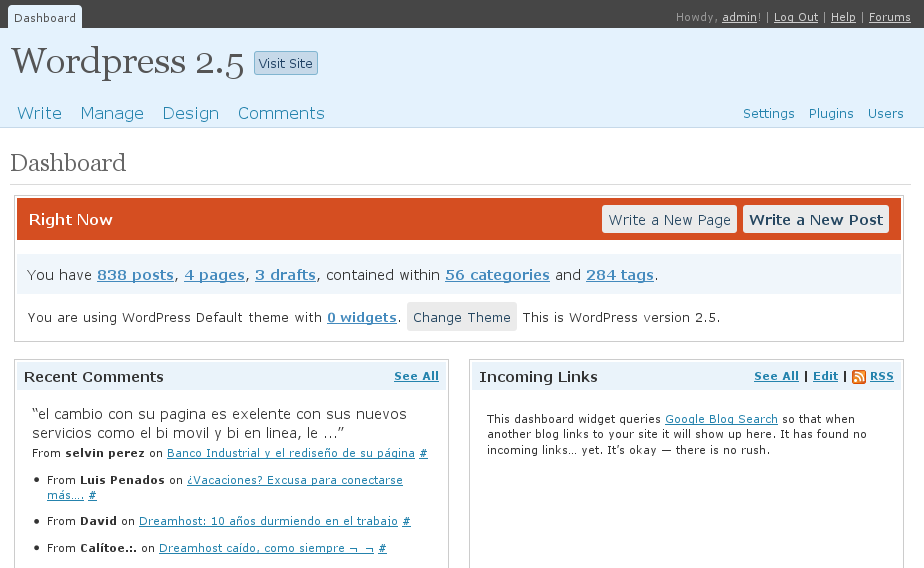Open the 56 categories link
The width and height of the screenshot is (924, 568).
(497, 275)
